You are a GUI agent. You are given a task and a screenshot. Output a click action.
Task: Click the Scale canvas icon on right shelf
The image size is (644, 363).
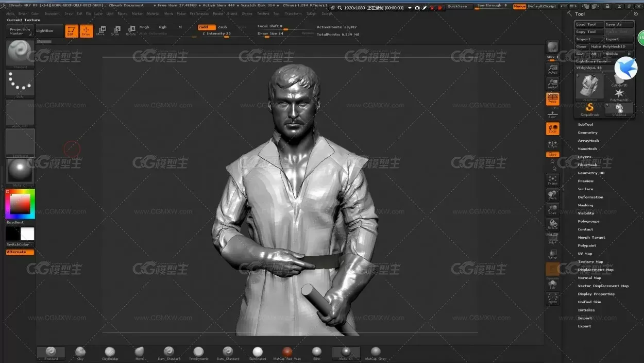[552, 209]
